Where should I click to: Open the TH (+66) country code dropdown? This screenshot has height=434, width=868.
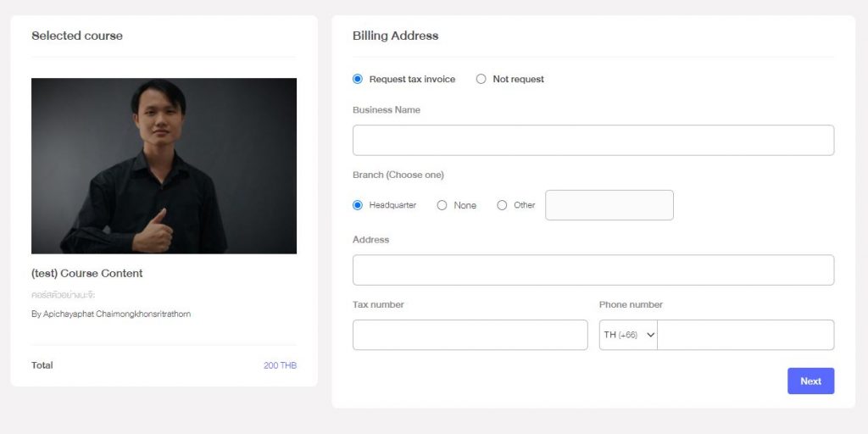tap(629, 335)
